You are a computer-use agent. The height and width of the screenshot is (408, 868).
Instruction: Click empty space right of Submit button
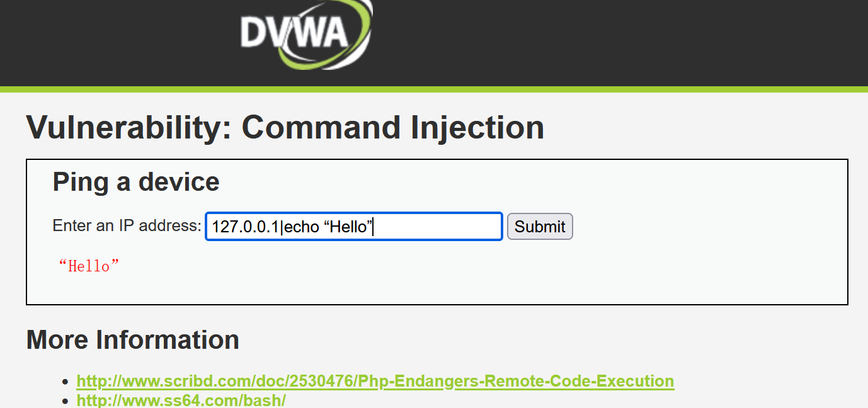coord(693,227)
